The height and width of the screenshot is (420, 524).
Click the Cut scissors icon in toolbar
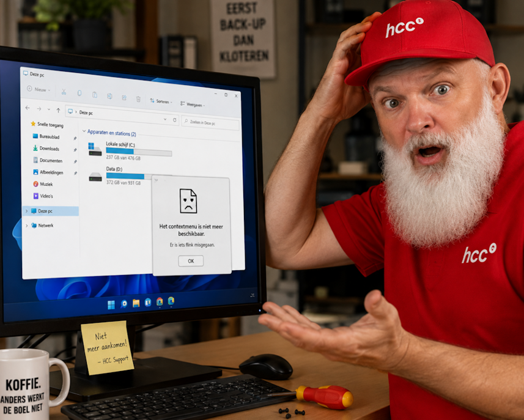[64, 92]
